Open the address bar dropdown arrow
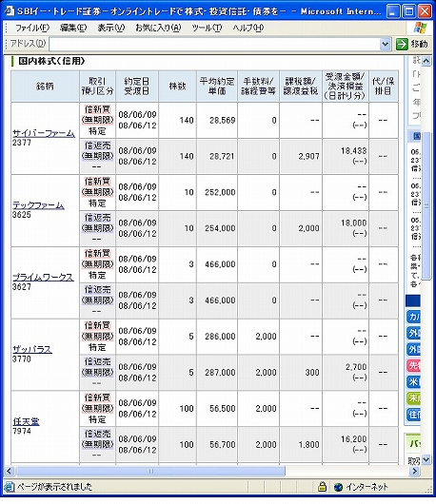 point(385,44)
